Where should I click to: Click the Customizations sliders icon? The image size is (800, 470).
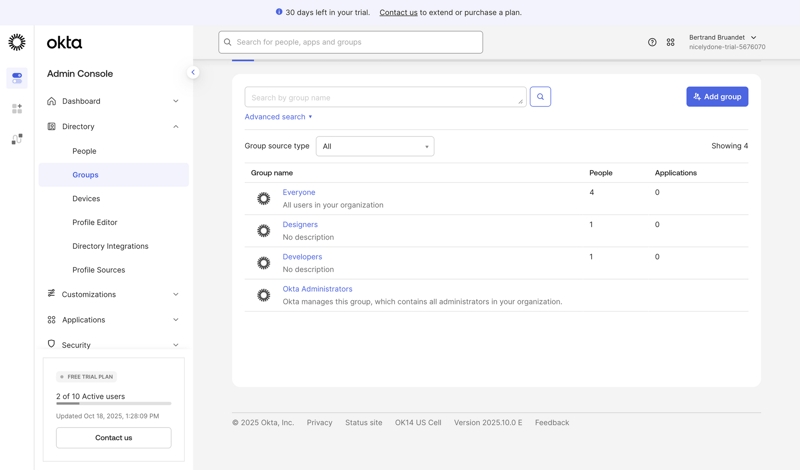coord(52,293)
